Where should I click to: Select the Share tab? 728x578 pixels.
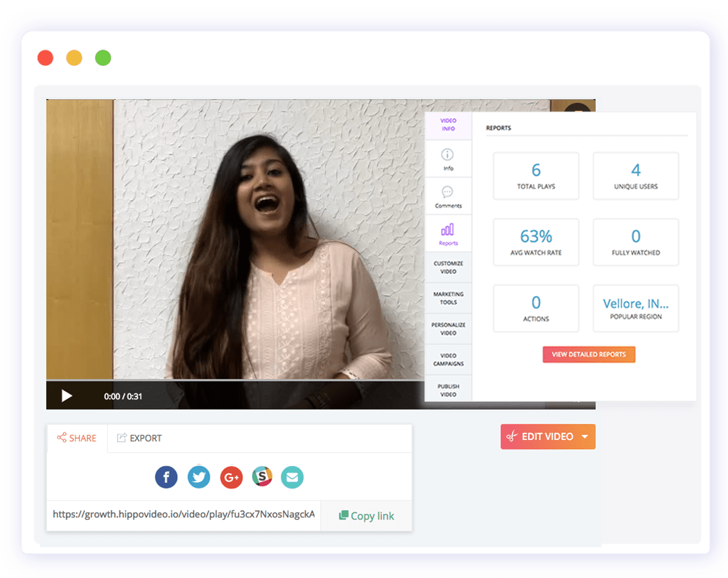(76, 438)
